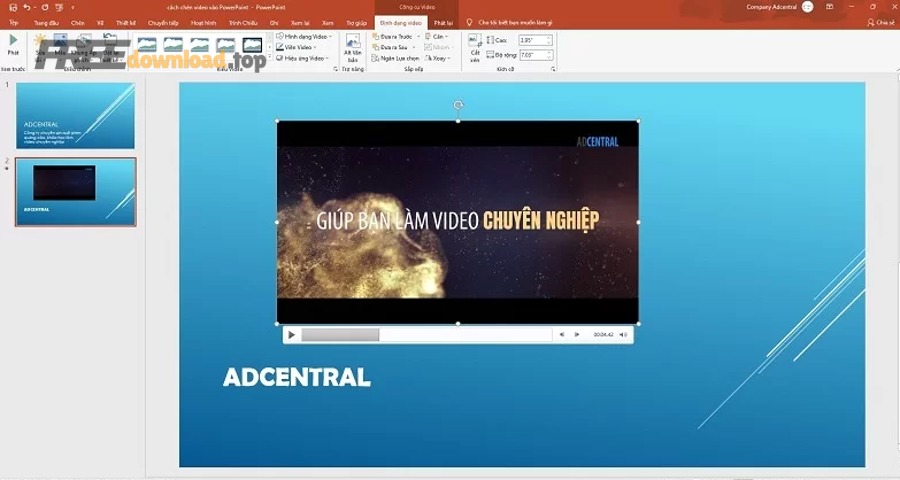Open the Customize Quick Access Toolbar arrow

tap(73, 7)
